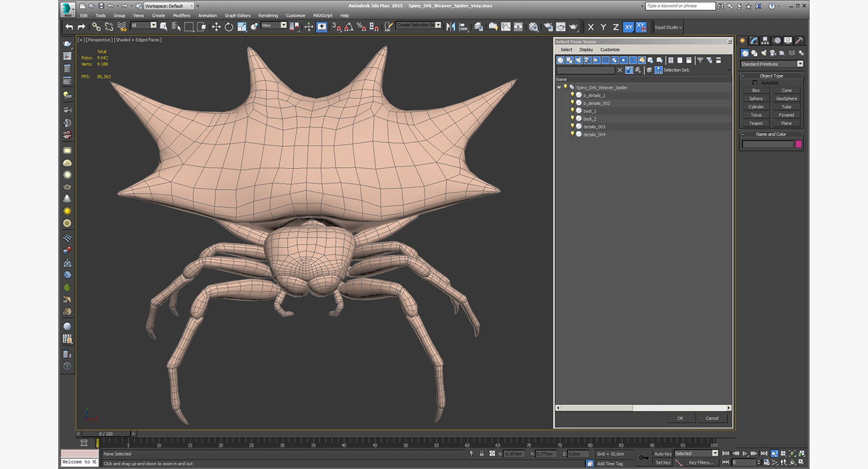Collapse the Object Type rollout
868x469 pixels.
pyautogui.click(x=771, y=76)
